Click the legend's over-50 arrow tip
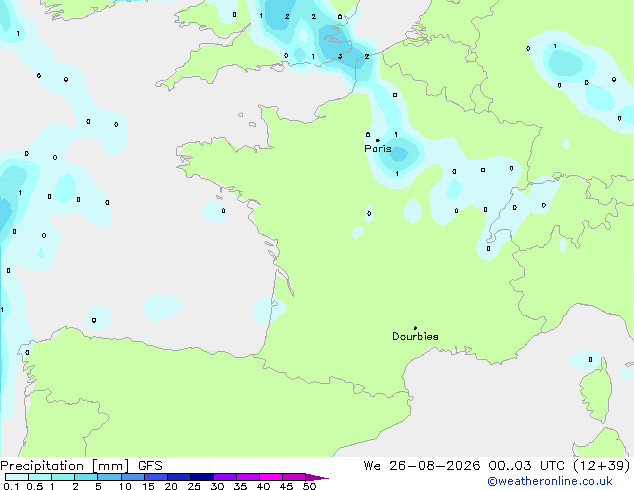 (317, 477)
